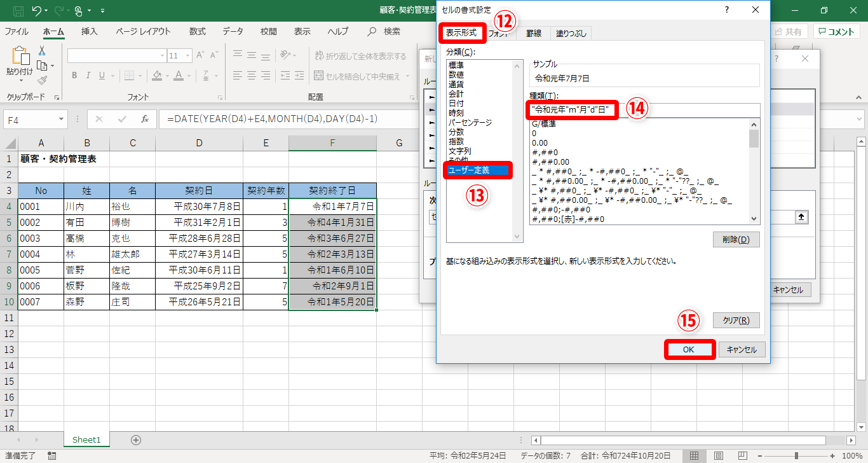Click the Undo arrow icon
This screenshot has width=868, height=463.
click(x=36, y=11)
